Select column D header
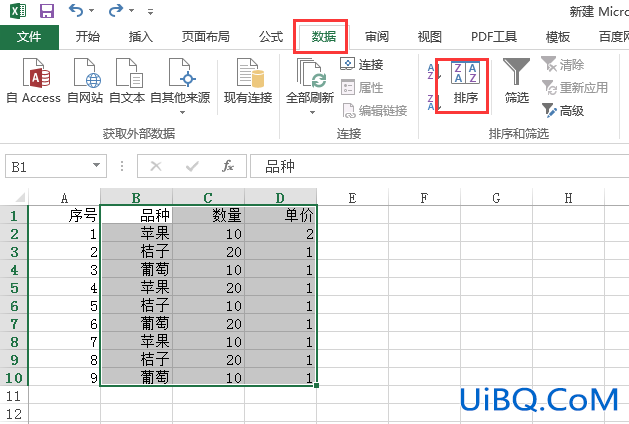Viewport: 629px width, 424px height. (x=280, y=197)
